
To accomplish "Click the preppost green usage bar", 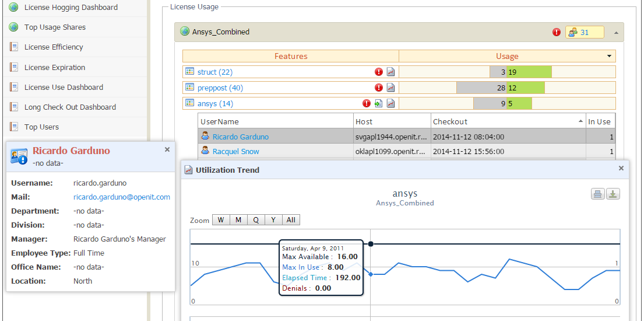I will click(x=525, y=88).
